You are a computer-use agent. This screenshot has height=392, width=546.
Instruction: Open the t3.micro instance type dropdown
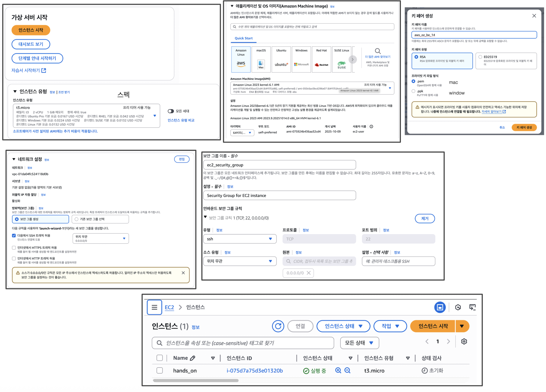(86, 116)
